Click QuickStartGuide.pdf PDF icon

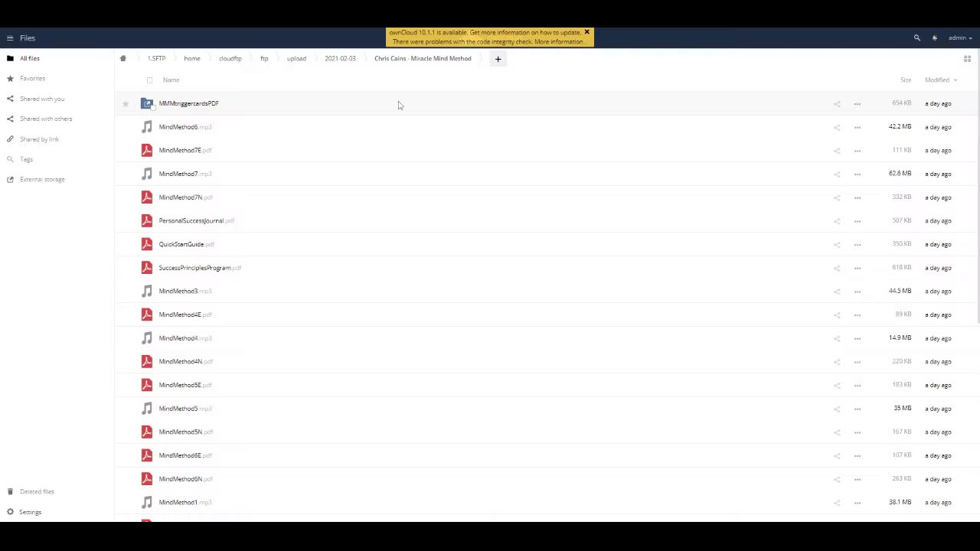tap(147, 244)
